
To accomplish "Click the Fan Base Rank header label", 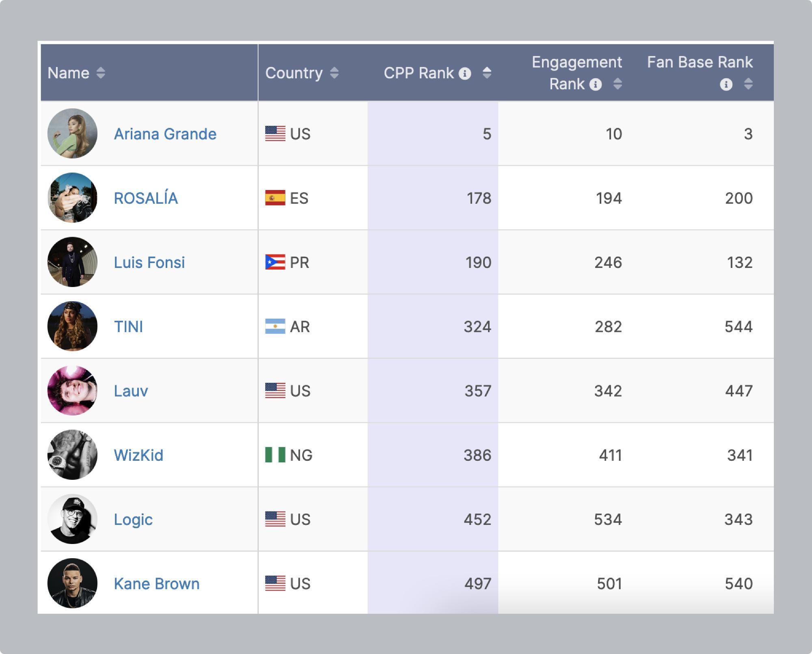I will (700, 62).
